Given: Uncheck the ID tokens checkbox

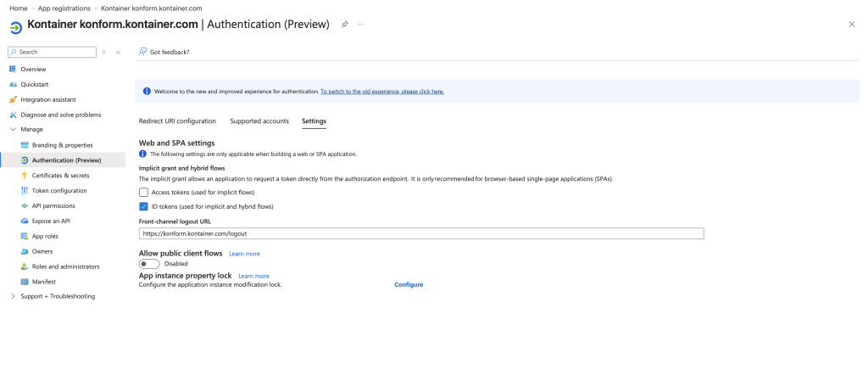Looking at the screenshot, I should 144,207.
